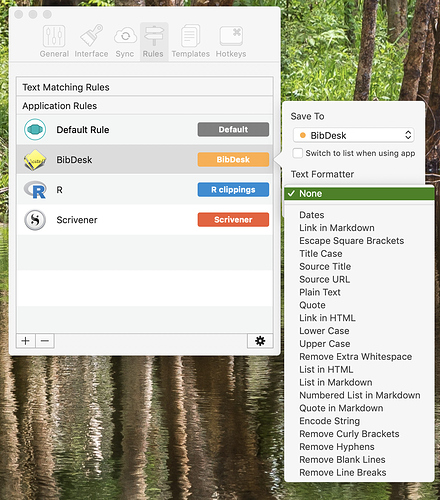Viewport: 440px width, 500px height.
Task: Select the R application rule row
Action: [x=145, y=190]
